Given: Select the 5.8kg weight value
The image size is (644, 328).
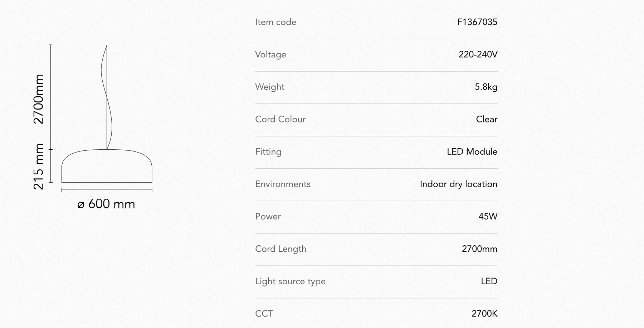Looking at the screenshot, I should [x=486, y=87].
